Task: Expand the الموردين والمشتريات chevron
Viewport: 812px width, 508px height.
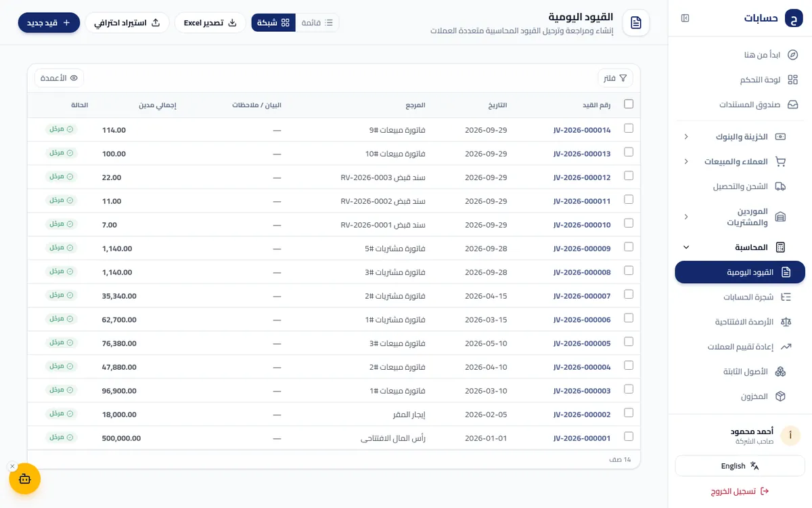Action: (x=686, y=217)
